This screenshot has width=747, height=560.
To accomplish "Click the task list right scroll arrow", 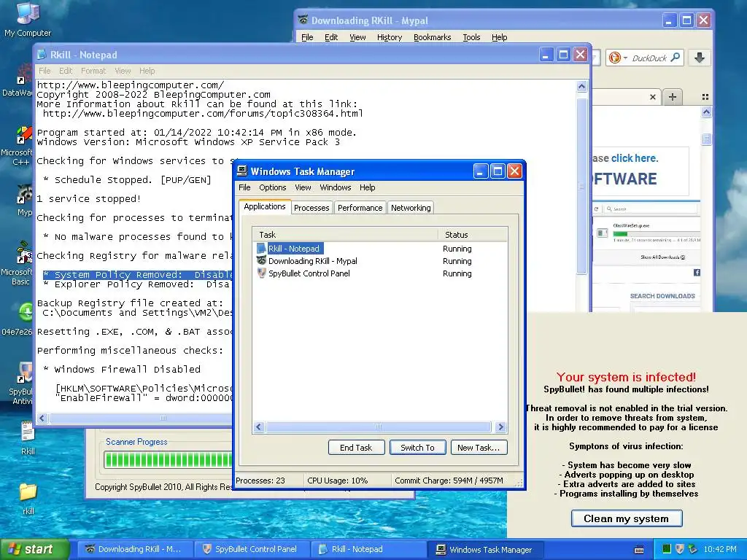I will pos(500,427).
